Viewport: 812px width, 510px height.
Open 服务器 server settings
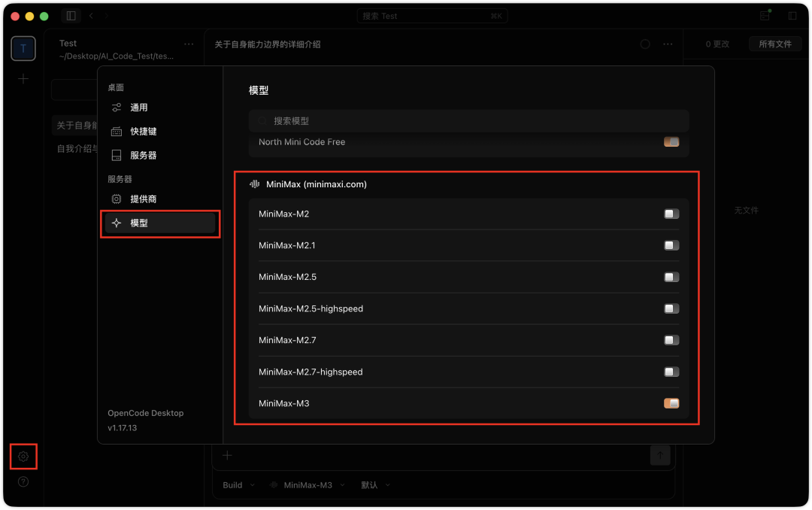point(160,155)
